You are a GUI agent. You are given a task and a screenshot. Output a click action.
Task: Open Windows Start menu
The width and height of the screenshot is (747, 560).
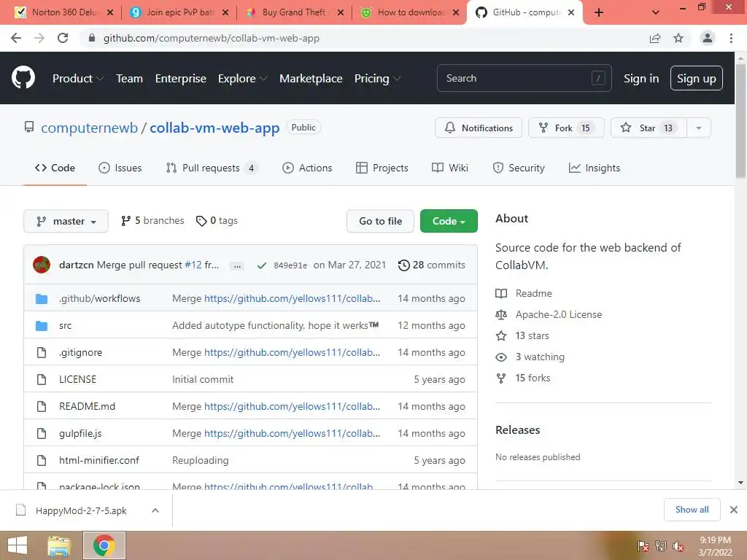pyautogui.click(x=18, y=545)
